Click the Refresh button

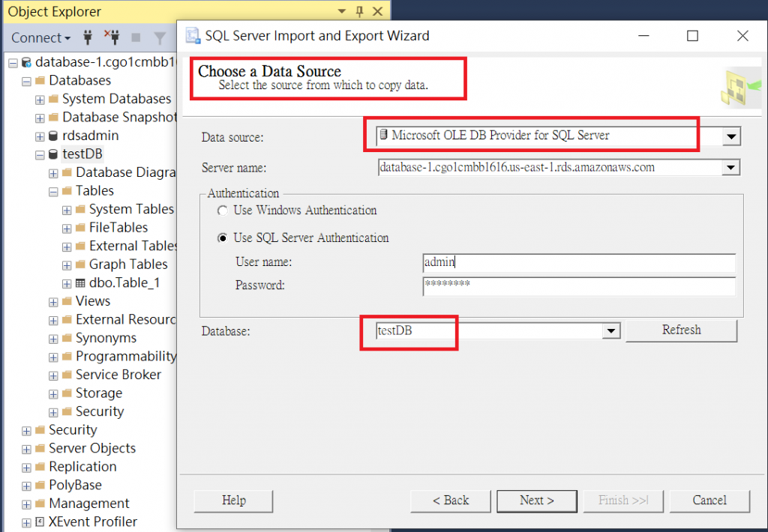(681, 330)
